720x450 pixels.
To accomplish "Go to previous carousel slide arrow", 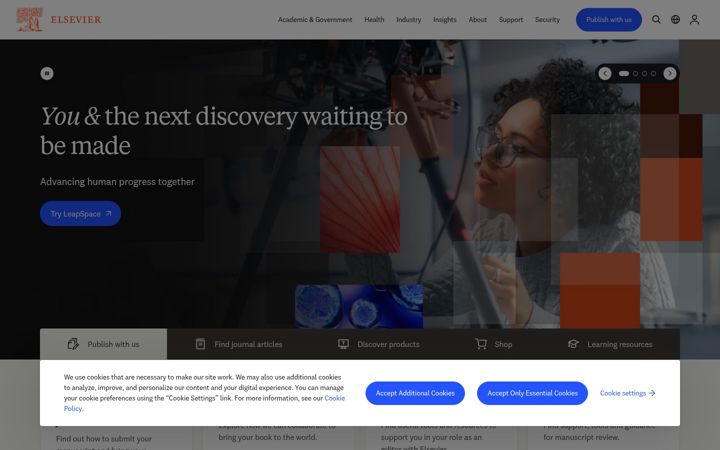I will (605, 73).
